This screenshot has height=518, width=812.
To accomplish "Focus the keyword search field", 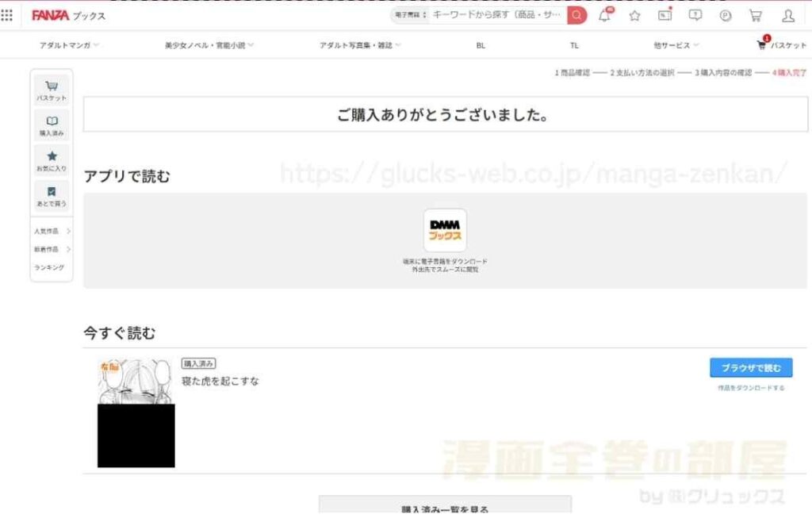I will click(x=497, y=15).
